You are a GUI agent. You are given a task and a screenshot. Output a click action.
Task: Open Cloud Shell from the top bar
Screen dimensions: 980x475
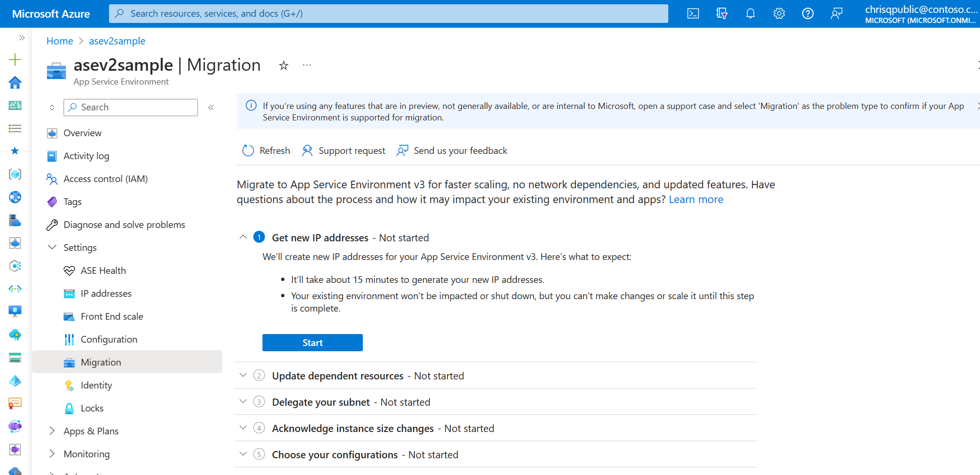(x=693, y=13)
